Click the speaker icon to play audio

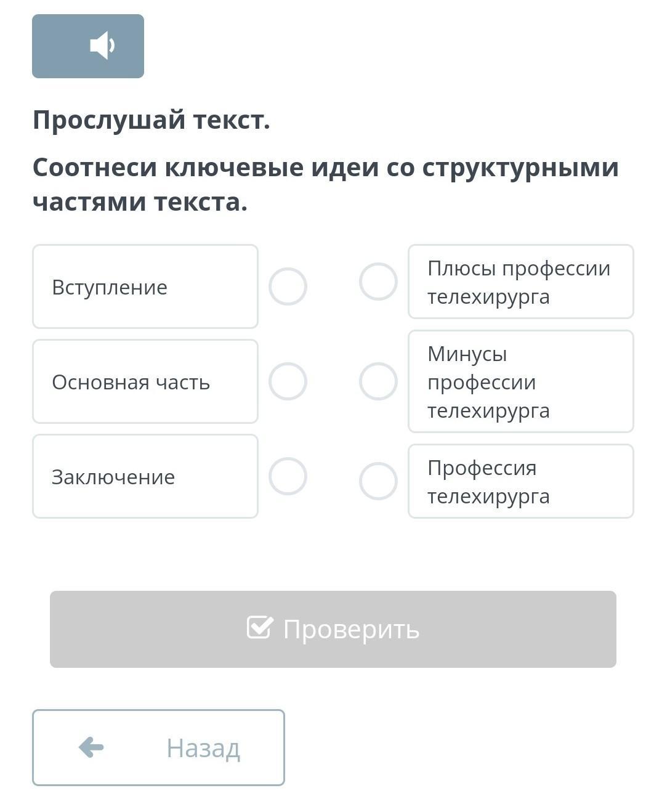click(x=102, y=46)
